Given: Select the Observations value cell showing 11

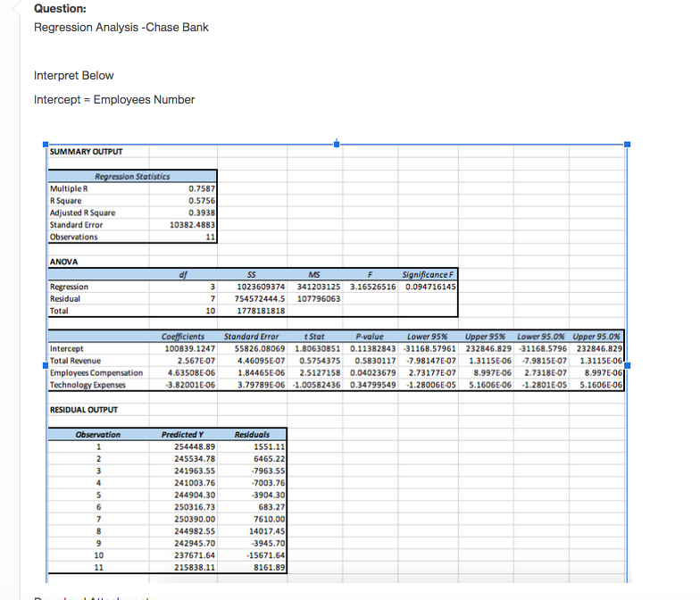Looking at the screenshot, I should (x=210, y=237).
